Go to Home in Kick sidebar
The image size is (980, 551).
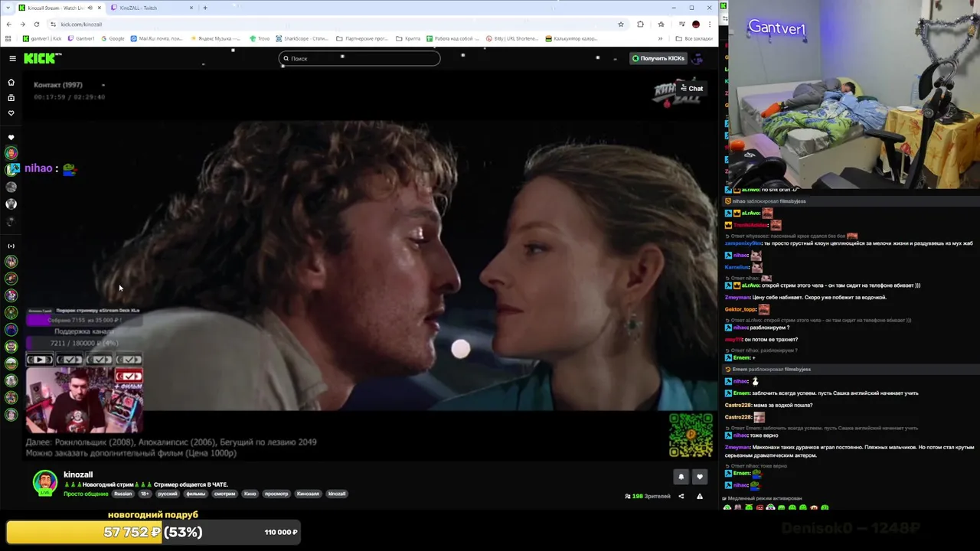click(11, 82)
